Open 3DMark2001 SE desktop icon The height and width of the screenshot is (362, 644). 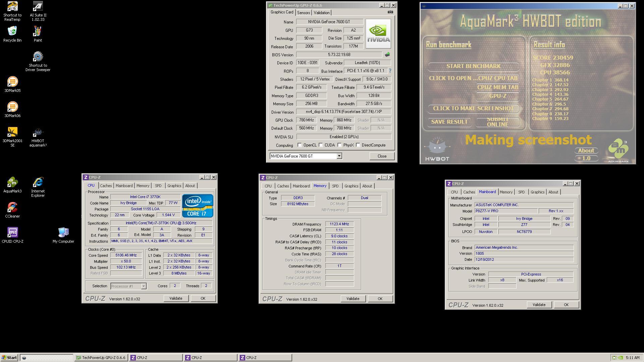(x=12, y=137)
